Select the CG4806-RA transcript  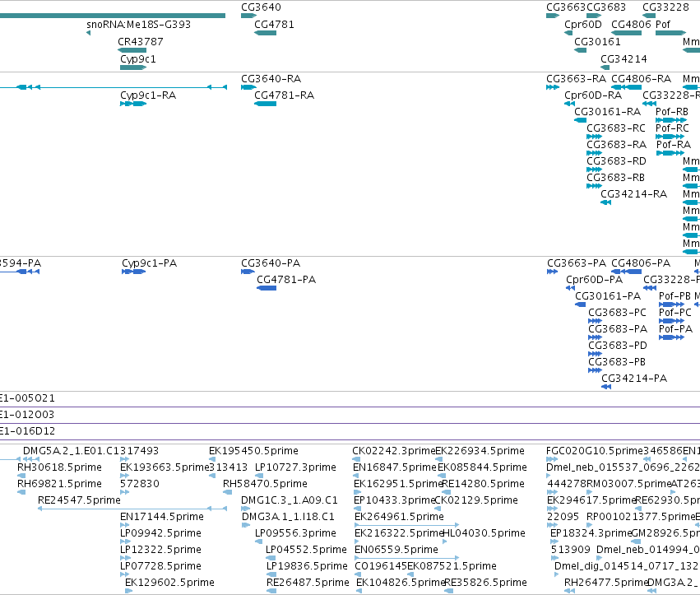click(626, 87)
